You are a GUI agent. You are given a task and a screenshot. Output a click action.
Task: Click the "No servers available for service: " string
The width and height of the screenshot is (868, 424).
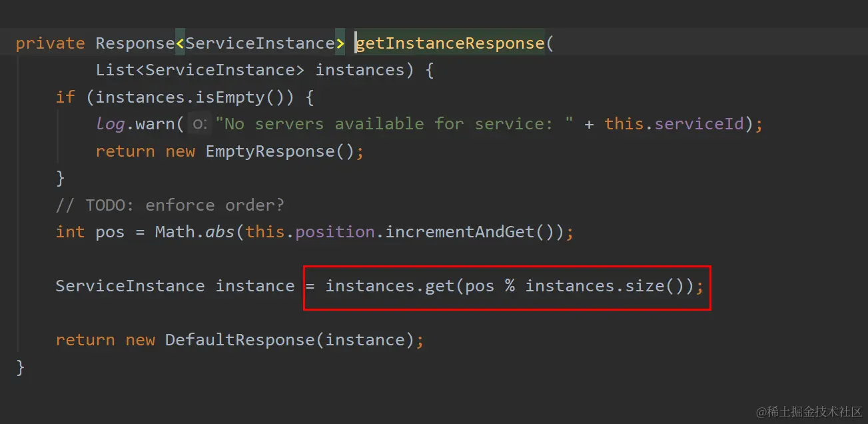(394, 124)
